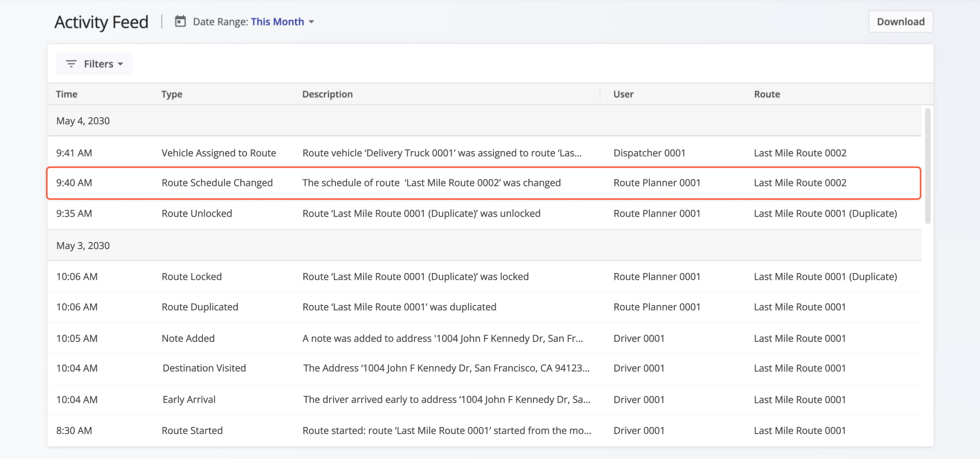Click Driver 0001 in the Destination Visited row
The width and height of the screenshot is (980, 459).
(x=639, y=368)
